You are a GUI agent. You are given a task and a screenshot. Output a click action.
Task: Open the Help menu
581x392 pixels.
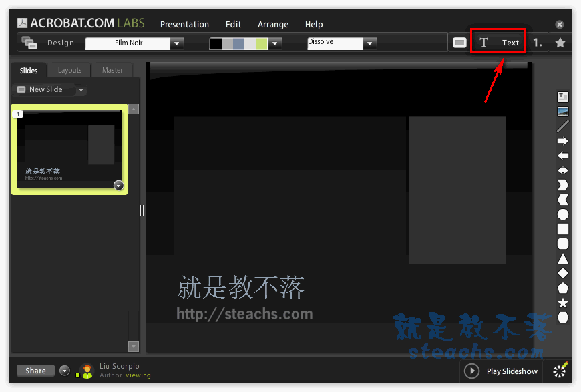314,25
